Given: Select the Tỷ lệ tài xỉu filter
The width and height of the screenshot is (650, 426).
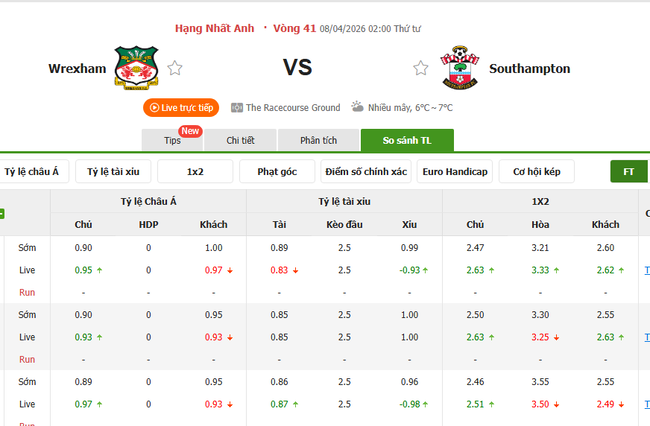Looking at the screenshot, I should [x=113, y=172].
